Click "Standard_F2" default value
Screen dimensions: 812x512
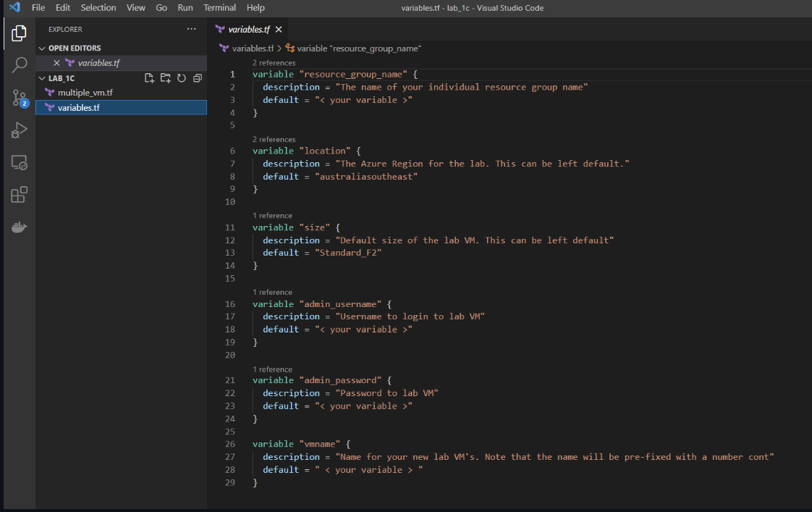coord(348,252)
